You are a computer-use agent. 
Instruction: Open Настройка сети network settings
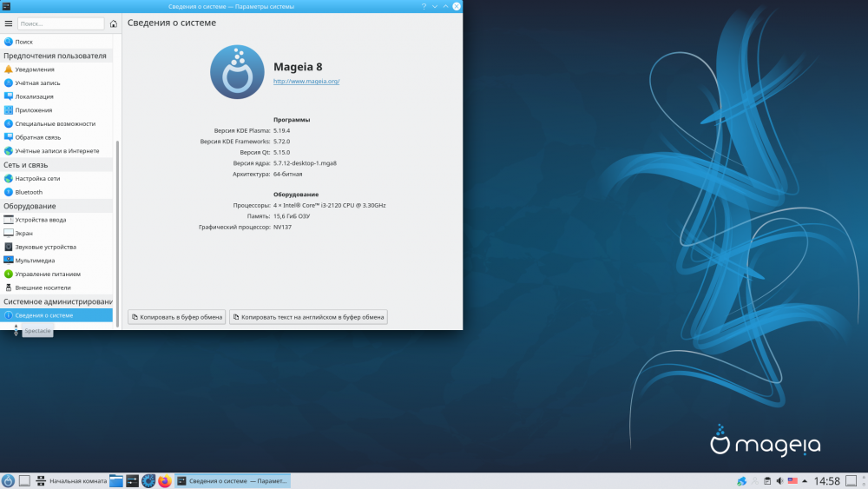[x=56, y=178]
